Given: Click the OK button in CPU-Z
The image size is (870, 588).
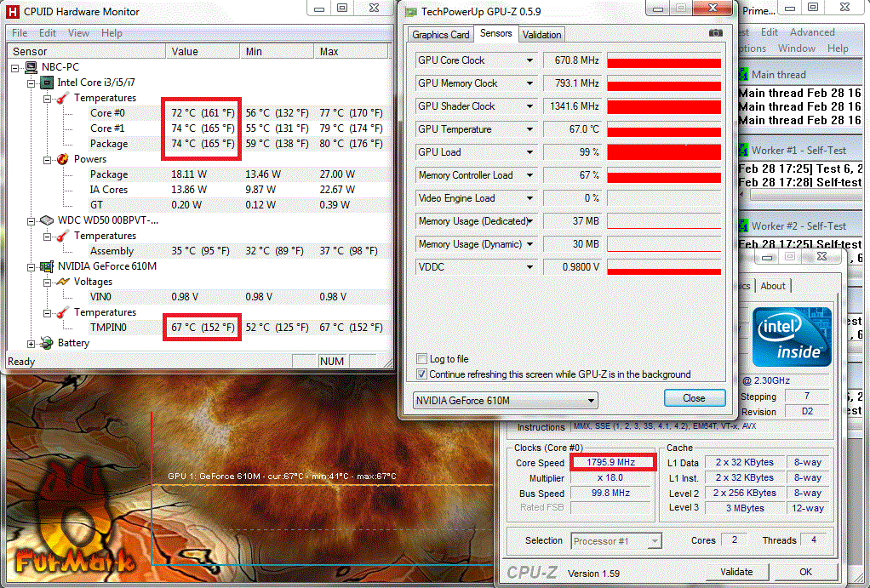Looking at the screenshot, I should (805, 571).
